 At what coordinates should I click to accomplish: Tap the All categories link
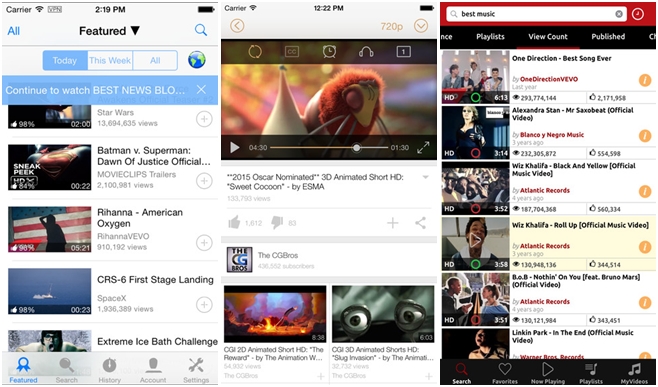pos(13,31)
